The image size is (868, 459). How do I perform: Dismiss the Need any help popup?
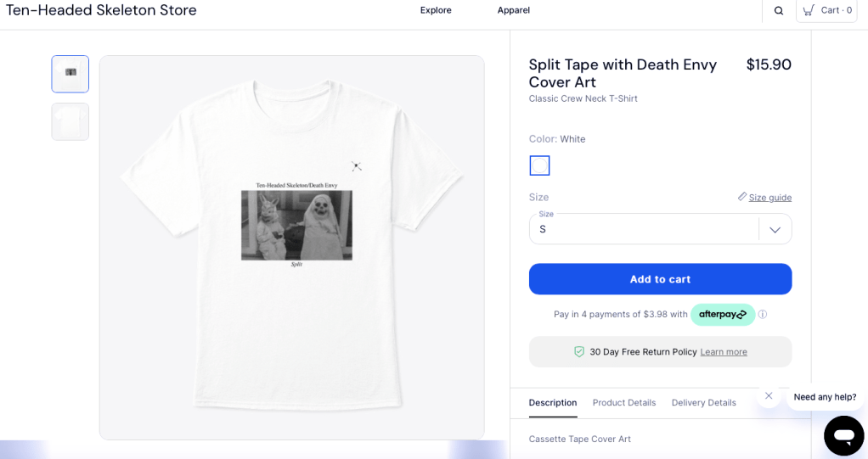click(769, 396)
